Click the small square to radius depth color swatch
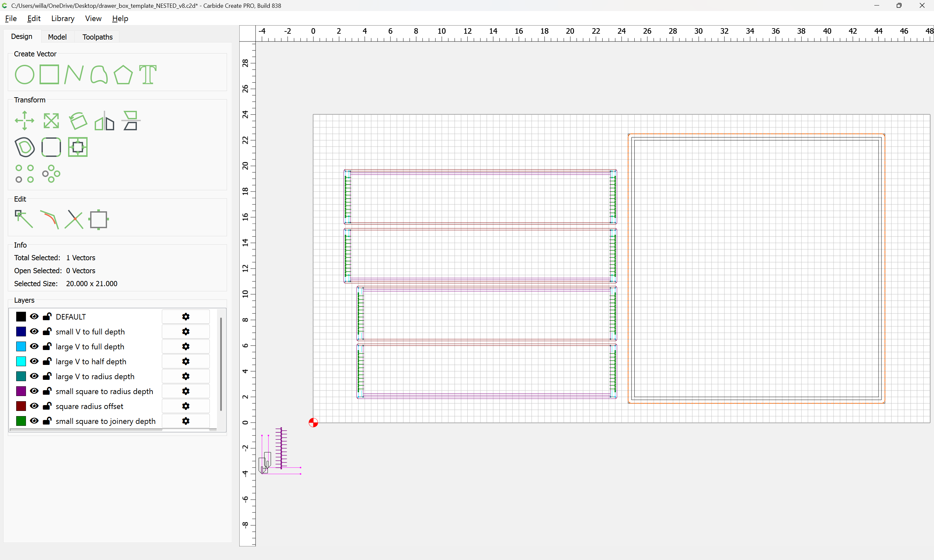Viewport: 934px width, 560px height. pyautogui.click(x=21, y=391)
